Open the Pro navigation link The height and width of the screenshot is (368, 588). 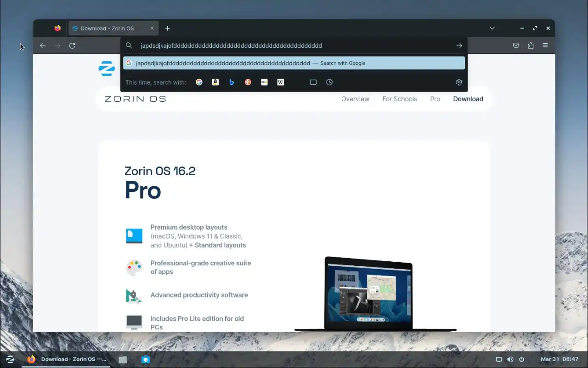tap(435, 99)
